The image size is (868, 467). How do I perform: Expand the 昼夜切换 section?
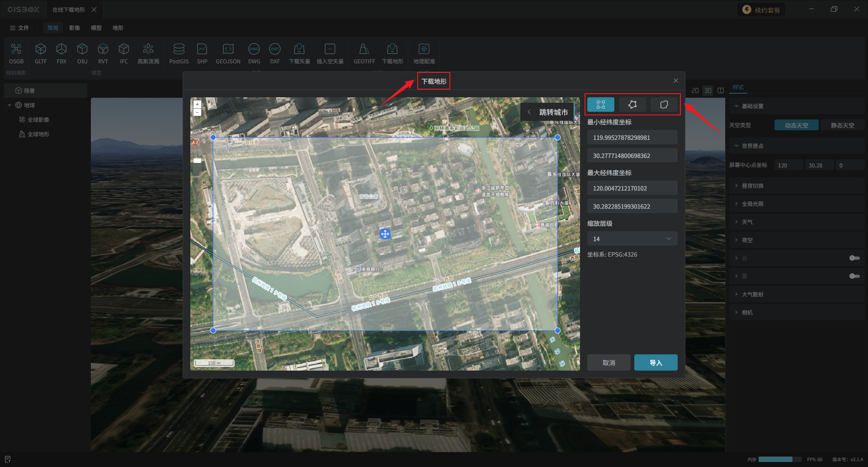pos(752,186)
